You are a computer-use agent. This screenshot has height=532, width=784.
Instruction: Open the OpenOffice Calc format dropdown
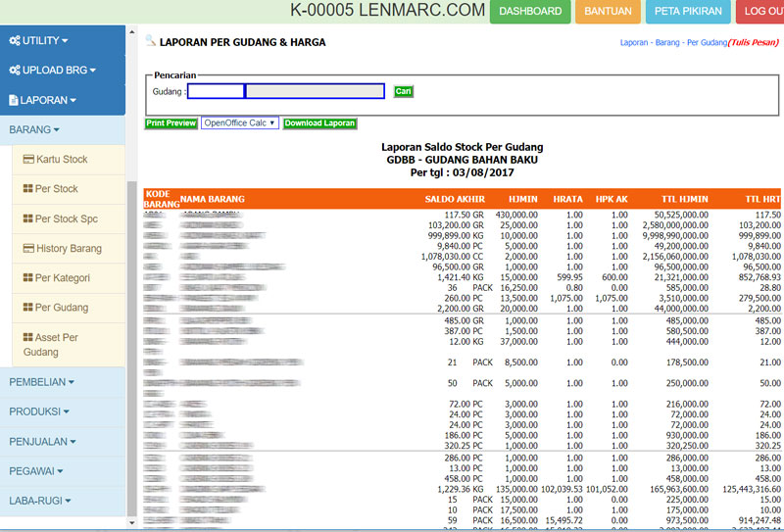pyautogui.click(x=240, y=123)
